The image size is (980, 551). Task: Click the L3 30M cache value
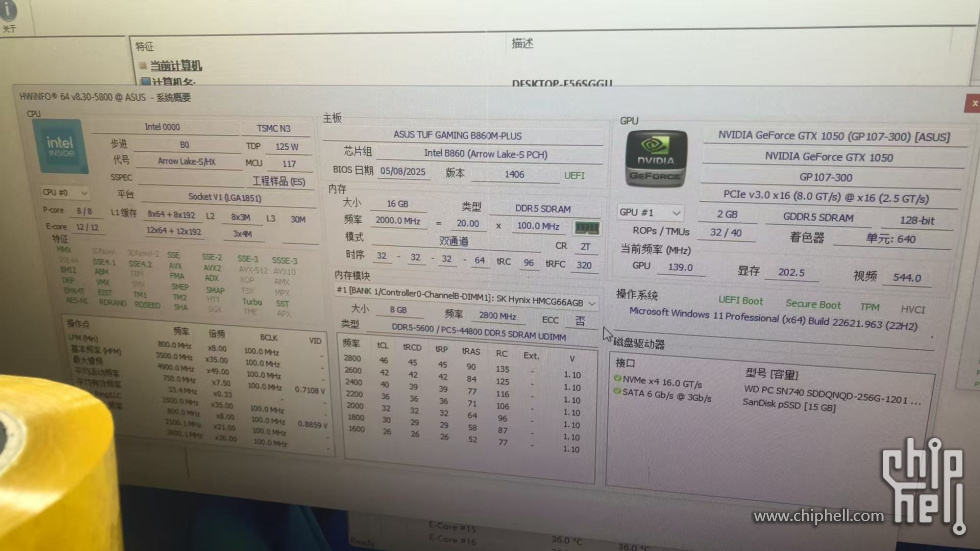tap(298, 219)
